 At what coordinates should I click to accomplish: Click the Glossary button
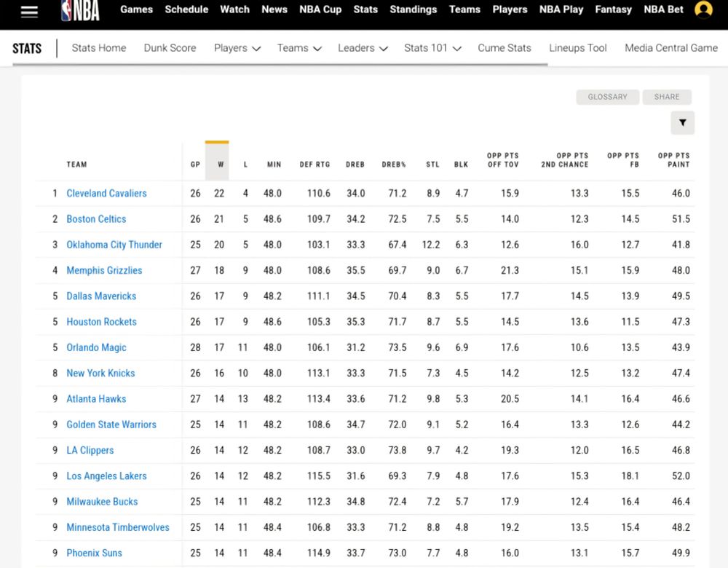pos(607,97)
